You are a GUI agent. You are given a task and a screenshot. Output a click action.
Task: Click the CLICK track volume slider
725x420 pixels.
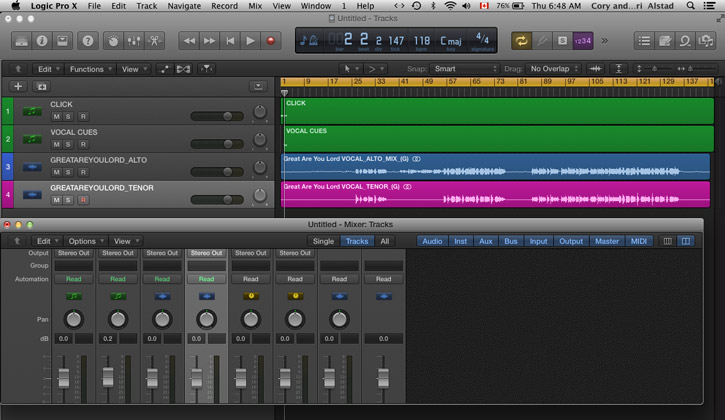click(217, 116)
